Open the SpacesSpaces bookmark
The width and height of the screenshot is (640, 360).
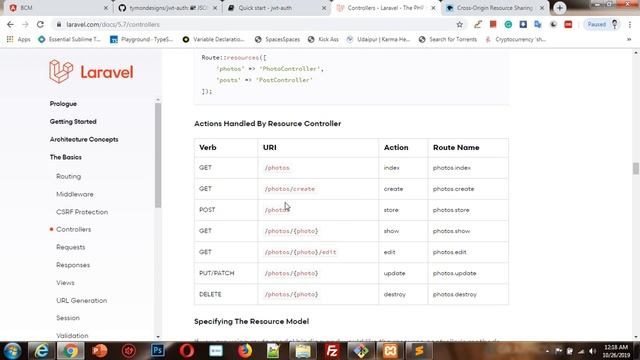point(278,40)
